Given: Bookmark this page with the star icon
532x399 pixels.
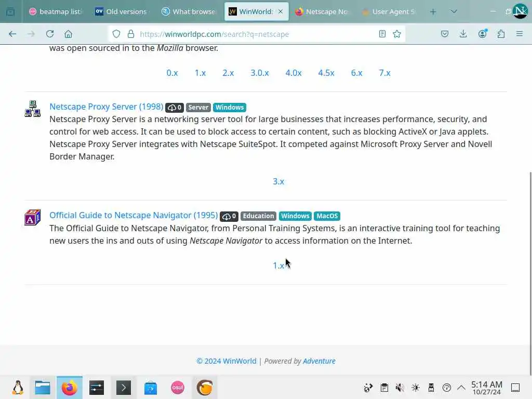Looking at the screenshot, I should (396, 34).
